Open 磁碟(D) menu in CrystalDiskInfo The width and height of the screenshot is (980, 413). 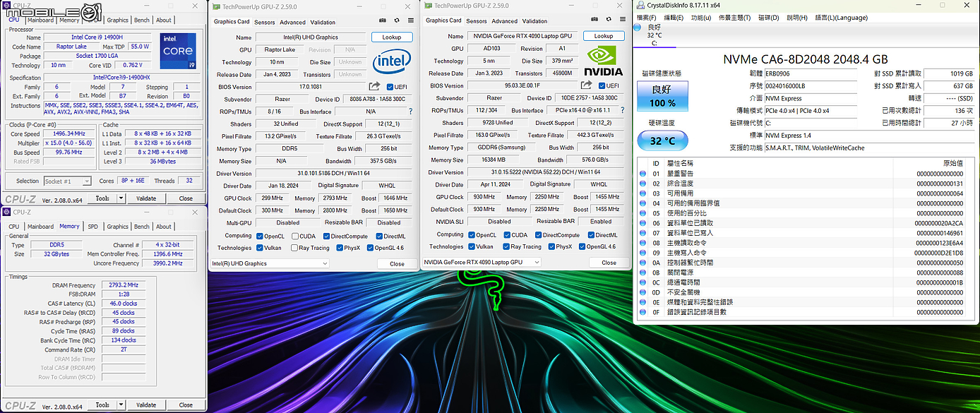pos(768,18)
